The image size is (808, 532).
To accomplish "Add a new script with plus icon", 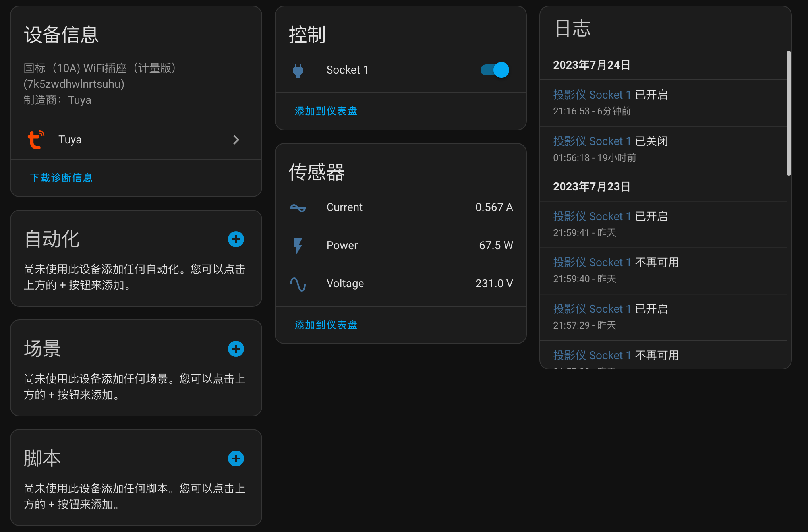I will 236,458.
